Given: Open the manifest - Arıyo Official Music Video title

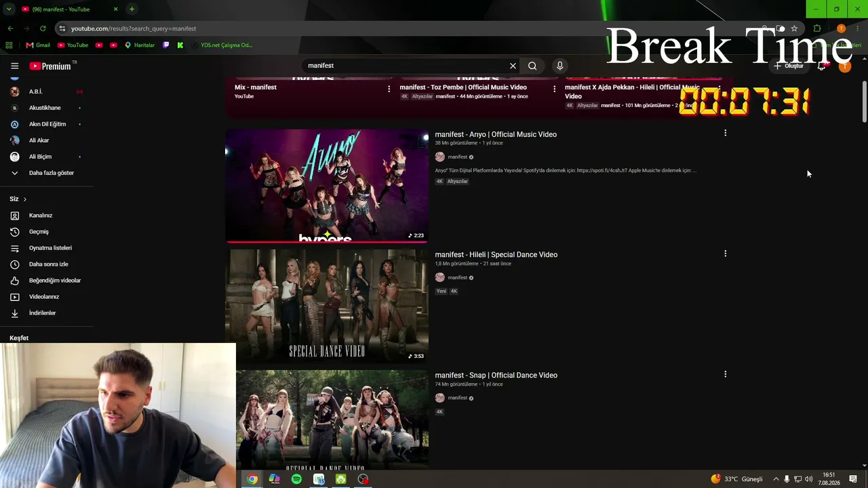Looking at the screenshot, I should click(x=496, y=134).
